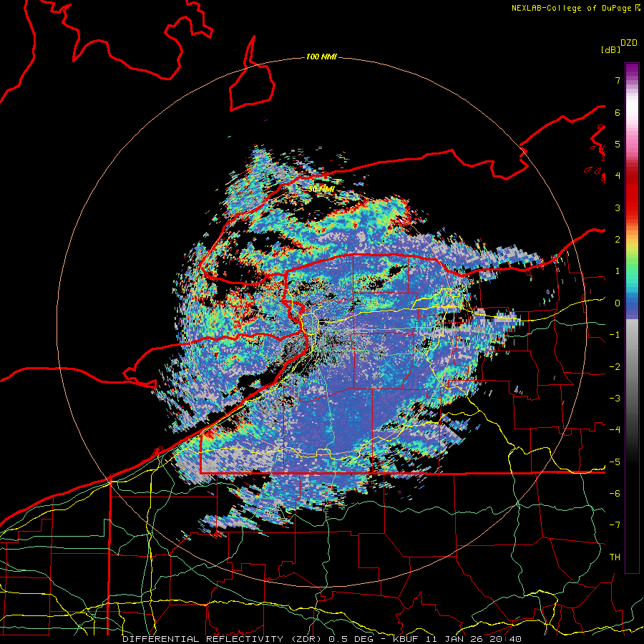Click the 50 NMI range ring label

(x=321, y=190)
